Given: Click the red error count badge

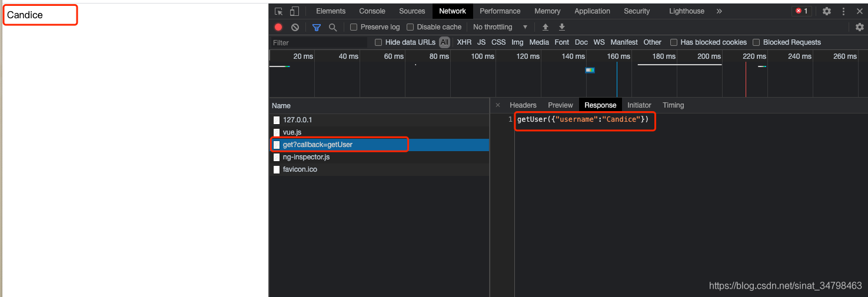Looking at the screenshot, I should pyautogui.click(x=801, y=11).
